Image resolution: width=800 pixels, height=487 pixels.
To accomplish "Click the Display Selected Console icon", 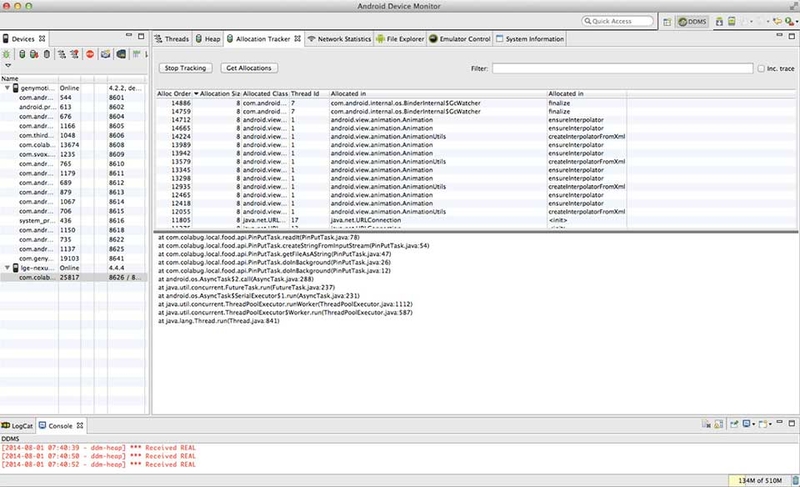I will 746,424.
